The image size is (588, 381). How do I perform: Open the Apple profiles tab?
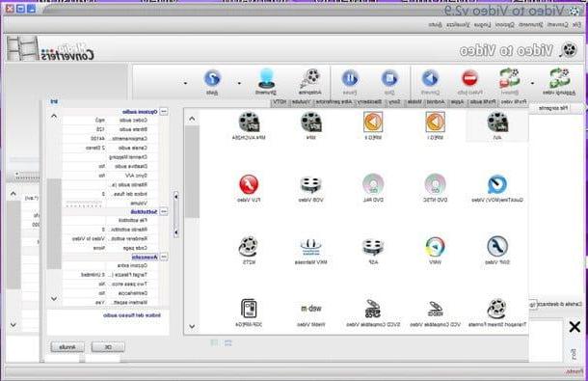[x=456, y=101]
